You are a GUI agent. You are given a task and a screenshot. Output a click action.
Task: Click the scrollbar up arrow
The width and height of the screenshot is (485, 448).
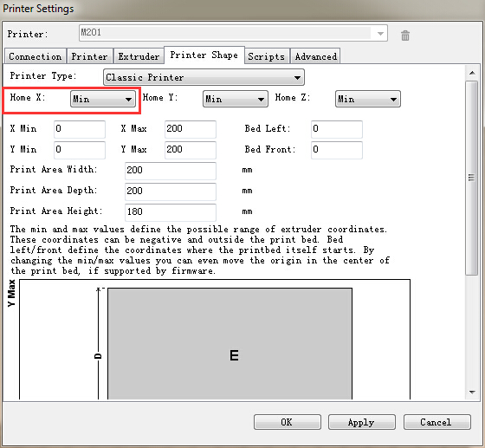click(x=472, y=73)
